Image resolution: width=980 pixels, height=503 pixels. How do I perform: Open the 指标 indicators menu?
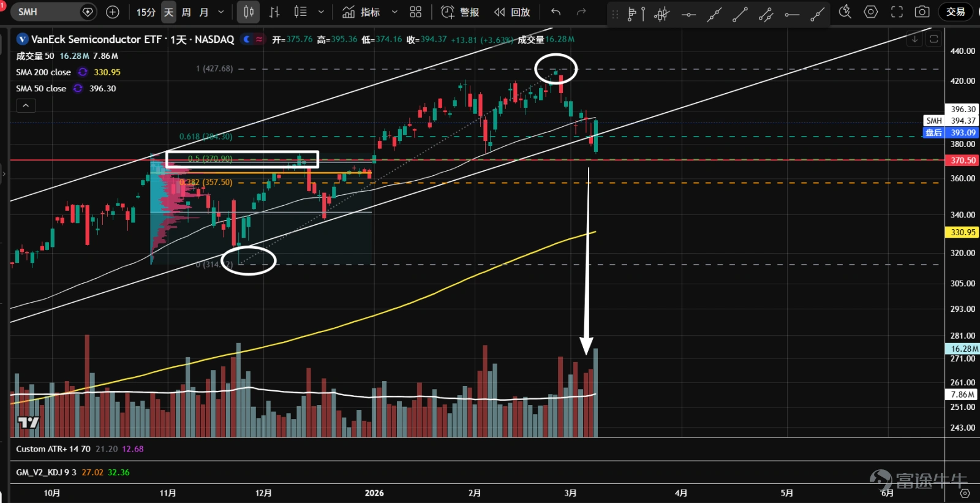point(361,12)
